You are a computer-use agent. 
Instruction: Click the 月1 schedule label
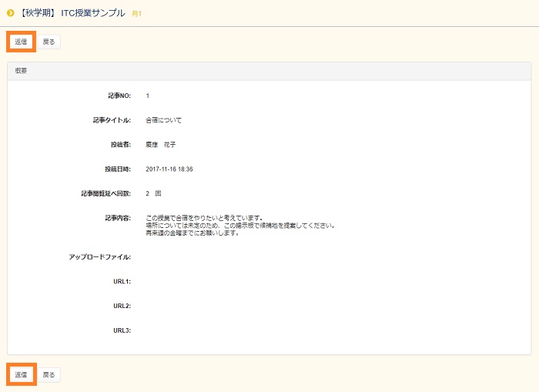[x=136, y=14]
